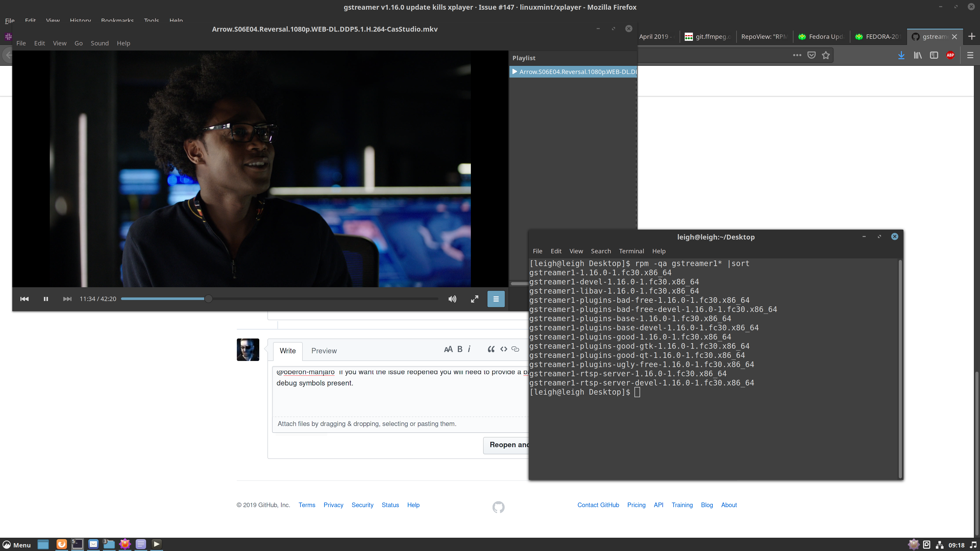Open the Terminal's Search menu
Viewport: 980px width, 551px height.
click(x=601, y=251)
